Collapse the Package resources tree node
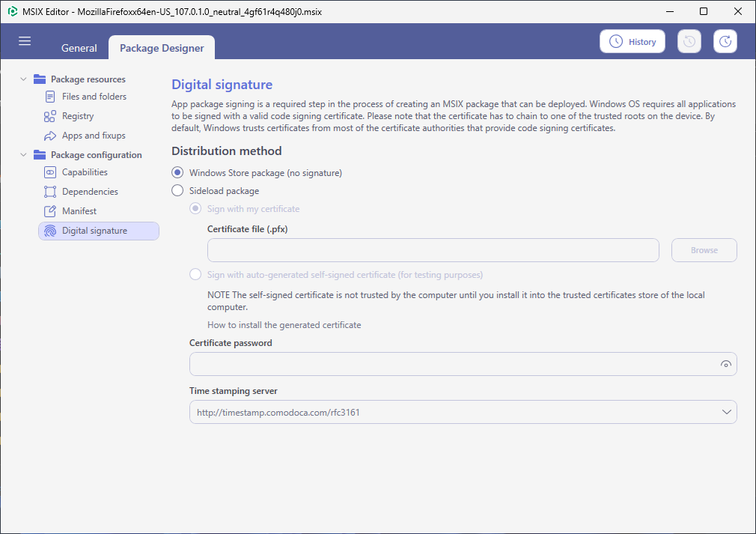 (x=23, y=79)
